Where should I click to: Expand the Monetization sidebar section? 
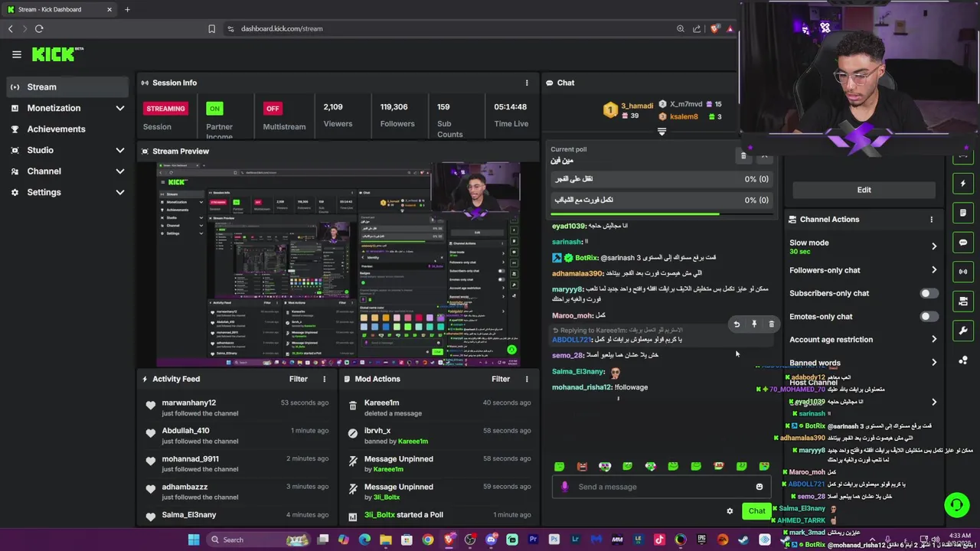pos(67,108)
